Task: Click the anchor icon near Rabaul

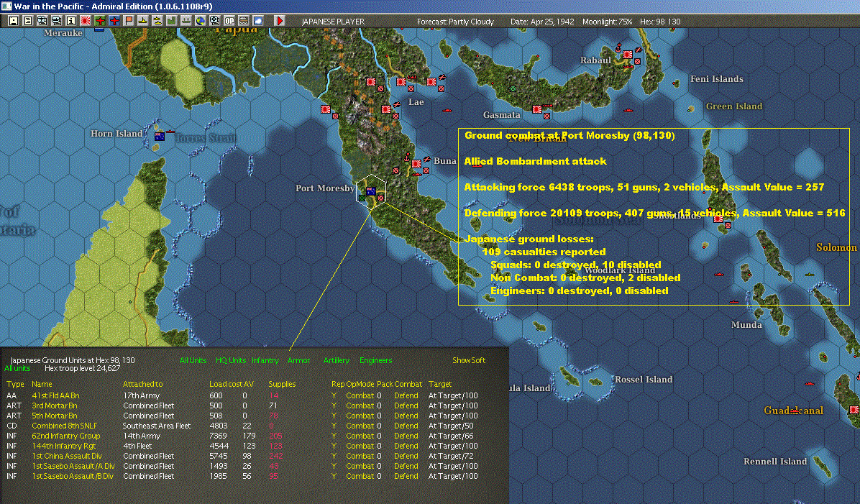Action: coord(618,48)
